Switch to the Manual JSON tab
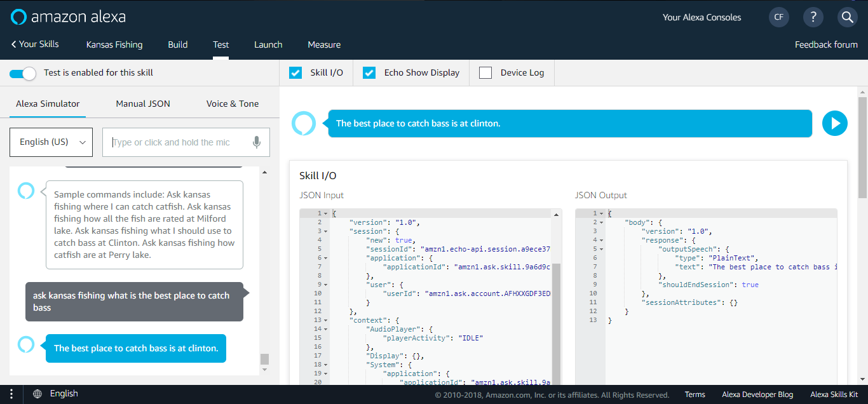Viewport: 868px width, 404px height. pyautogui.click(x=143, y=104)
